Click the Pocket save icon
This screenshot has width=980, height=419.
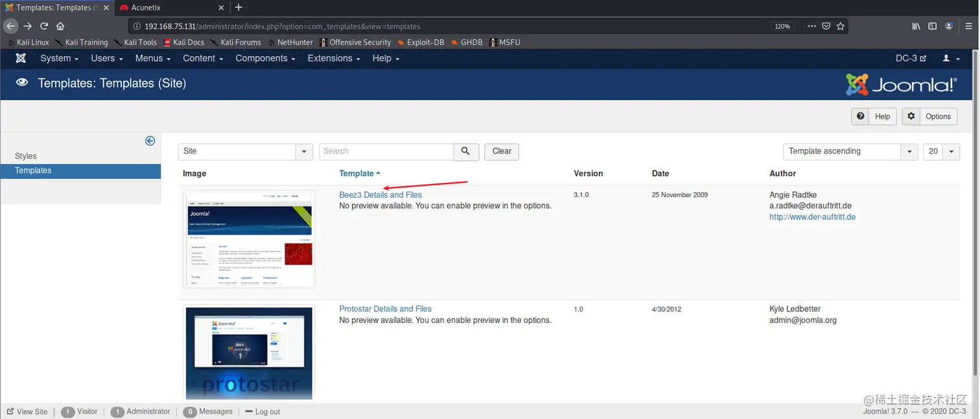[x=826, y=27]
